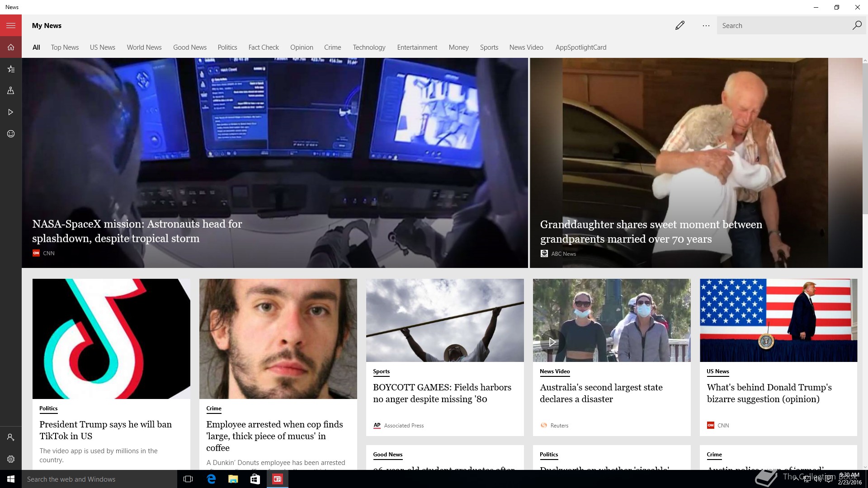Click the scrollbar up arrow

pos(865,61)
